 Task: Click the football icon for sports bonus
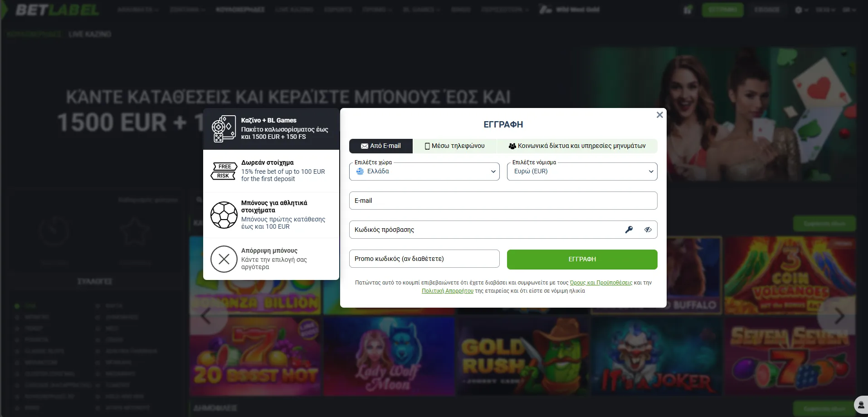coord(224,215)
